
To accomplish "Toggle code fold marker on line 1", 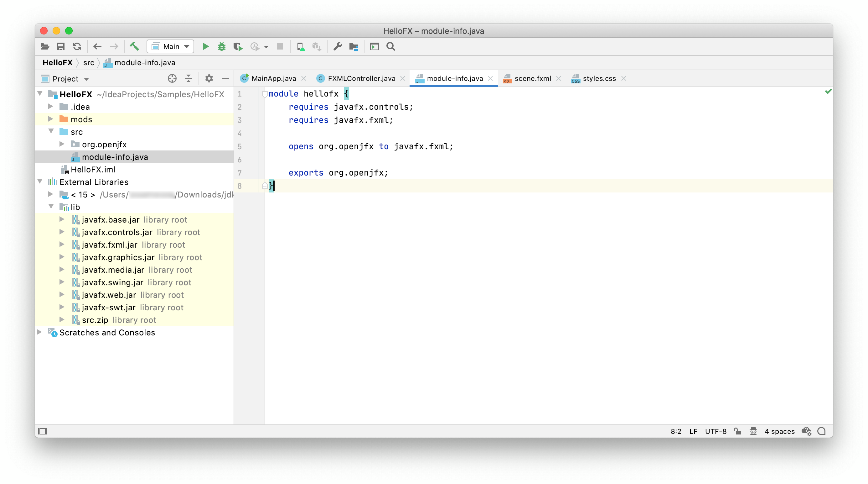I will point(265,94).
